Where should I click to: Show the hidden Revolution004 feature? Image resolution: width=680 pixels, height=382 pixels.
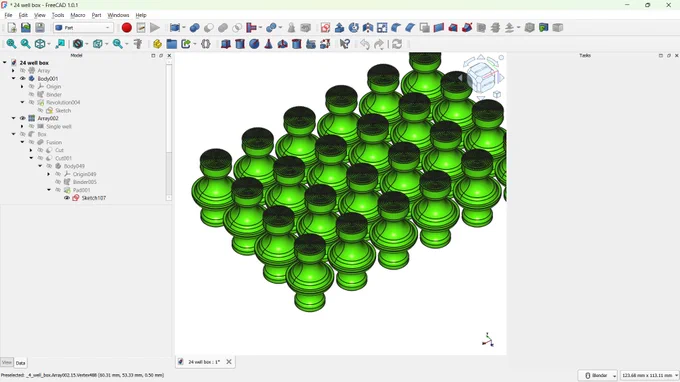(31, 102)
